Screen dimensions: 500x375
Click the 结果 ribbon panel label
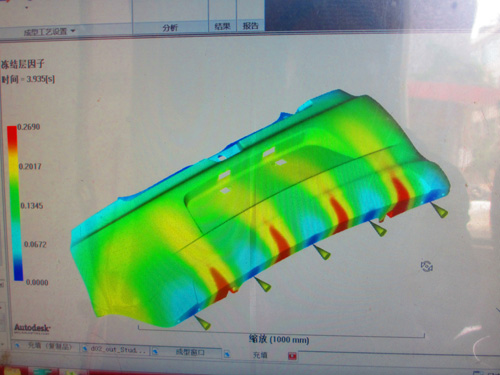tap(222, 26)
